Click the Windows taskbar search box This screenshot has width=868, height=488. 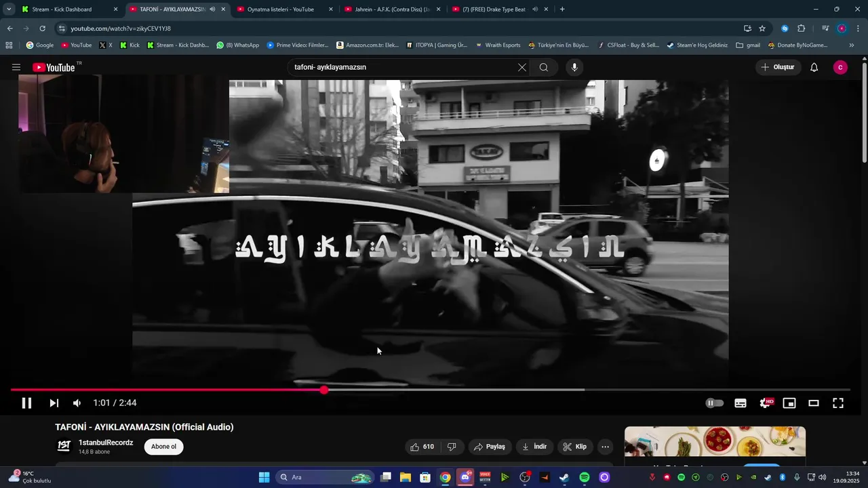pos(326,477)
